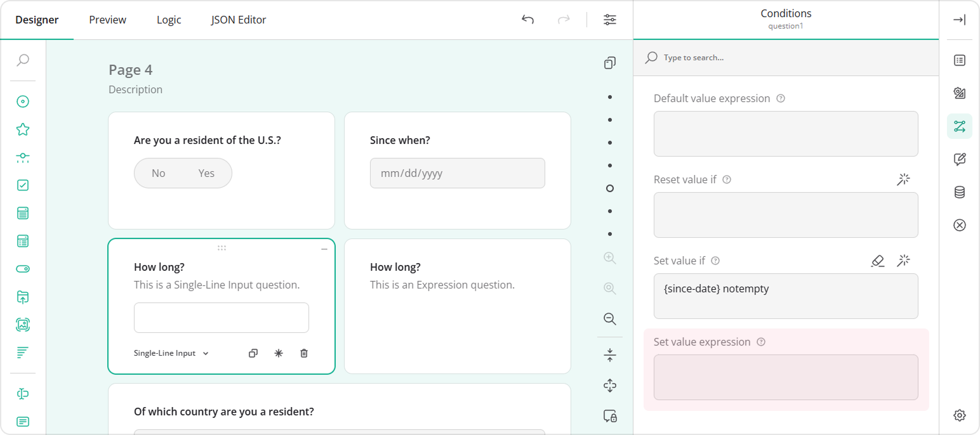The height and width of the screenshot is (435, 980).
Task: Open survey settings sliders icon
Action: (x=610, y=20)
